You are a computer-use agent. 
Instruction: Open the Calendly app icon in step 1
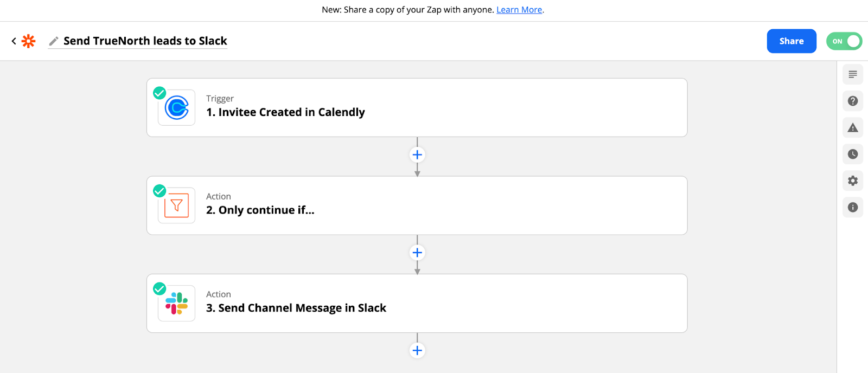pyautogui.click(x=176, y=107)
